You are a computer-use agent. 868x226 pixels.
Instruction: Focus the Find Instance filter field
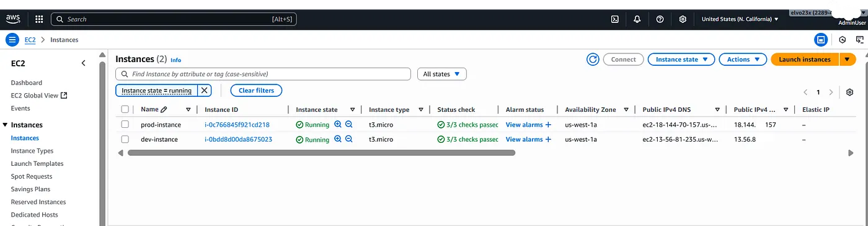263,74
